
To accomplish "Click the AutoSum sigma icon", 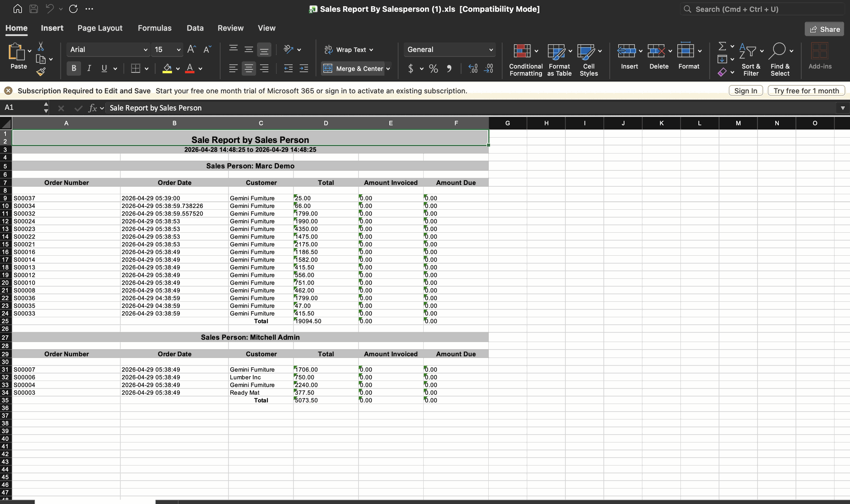I will (x=722, y=46).
